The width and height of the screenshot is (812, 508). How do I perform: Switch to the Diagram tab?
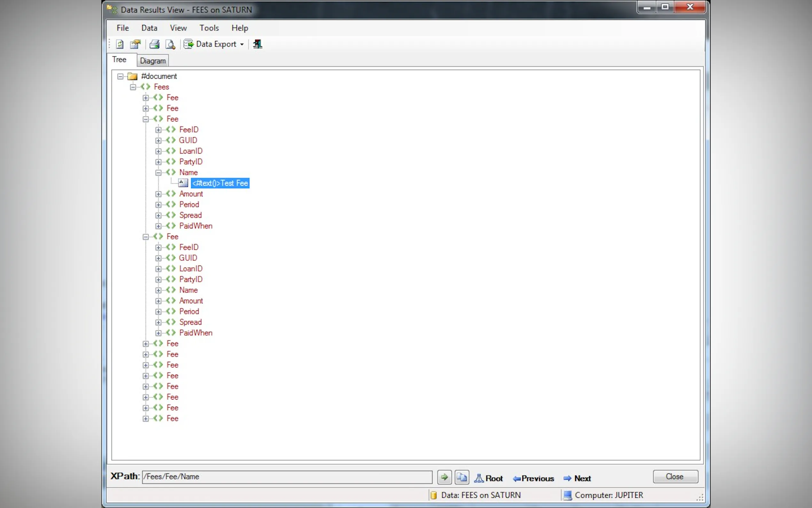click(x=153, y=61)
